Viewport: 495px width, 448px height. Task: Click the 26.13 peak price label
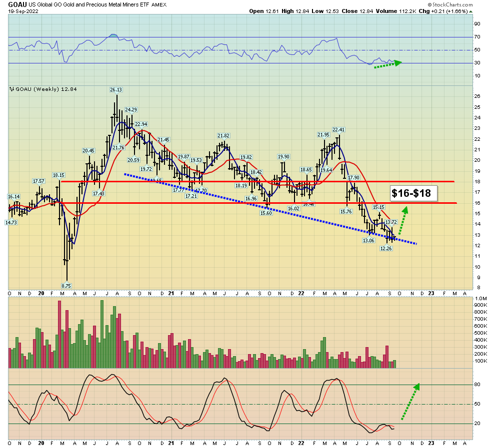(116, 90)
